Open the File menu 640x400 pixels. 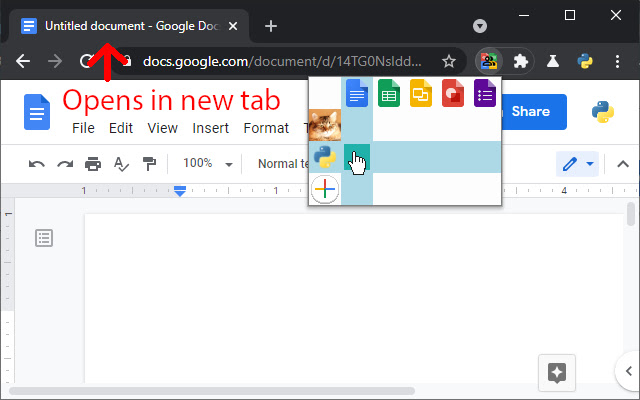point(83,128)
